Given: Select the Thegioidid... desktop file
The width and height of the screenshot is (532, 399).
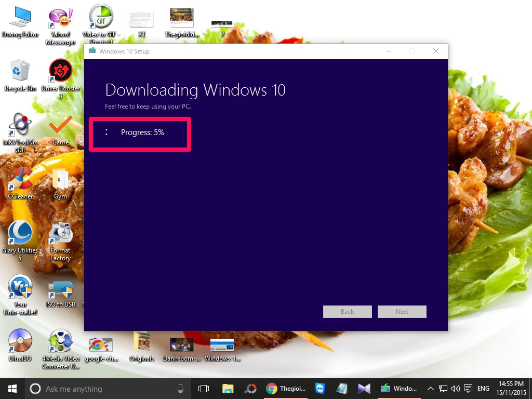Looking at the screenshot, I should click(181, 22).
